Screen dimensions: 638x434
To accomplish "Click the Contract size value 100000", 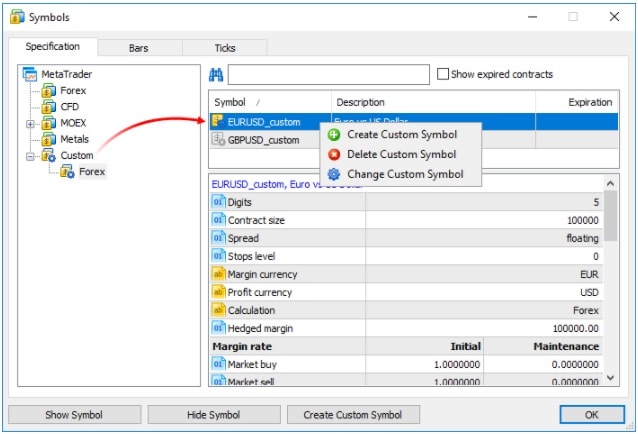I will click(583, 220).
